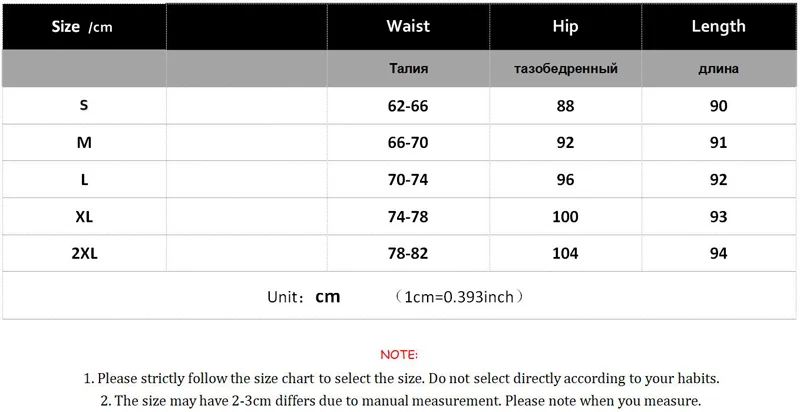Select the 2XL size row label
Image resolution: width=800 pixels, height=412 pixels.
click(x=84, y=253)
